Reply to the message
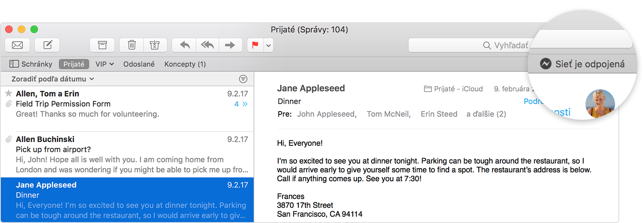 185,45
